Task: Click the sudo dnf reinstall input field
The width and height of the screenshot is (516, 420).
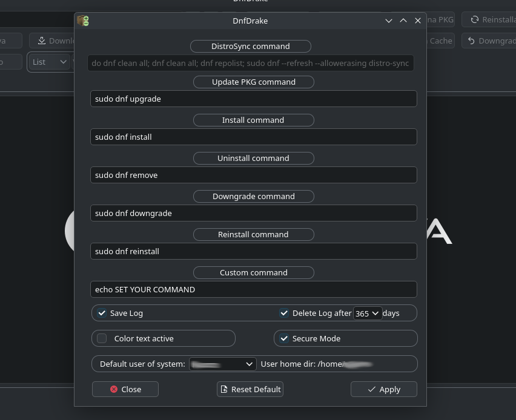Action: click(x=253, y=251)
